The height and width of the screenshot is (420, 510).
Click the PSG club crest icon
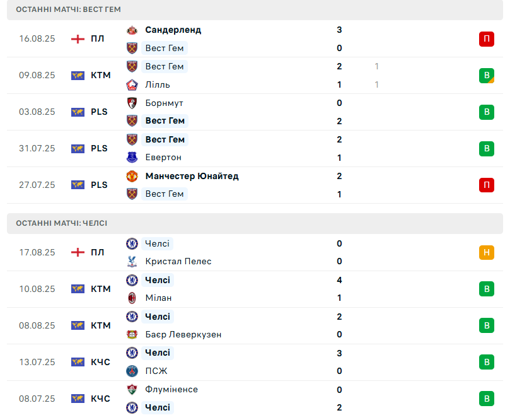point(132,371)
